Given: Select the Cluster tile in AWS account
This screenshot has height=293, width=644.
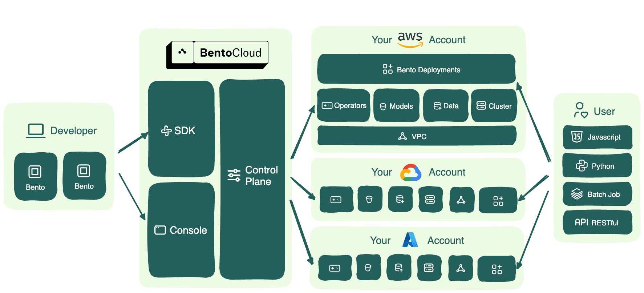Looking at the screenshot, I should tap(494, 106).
